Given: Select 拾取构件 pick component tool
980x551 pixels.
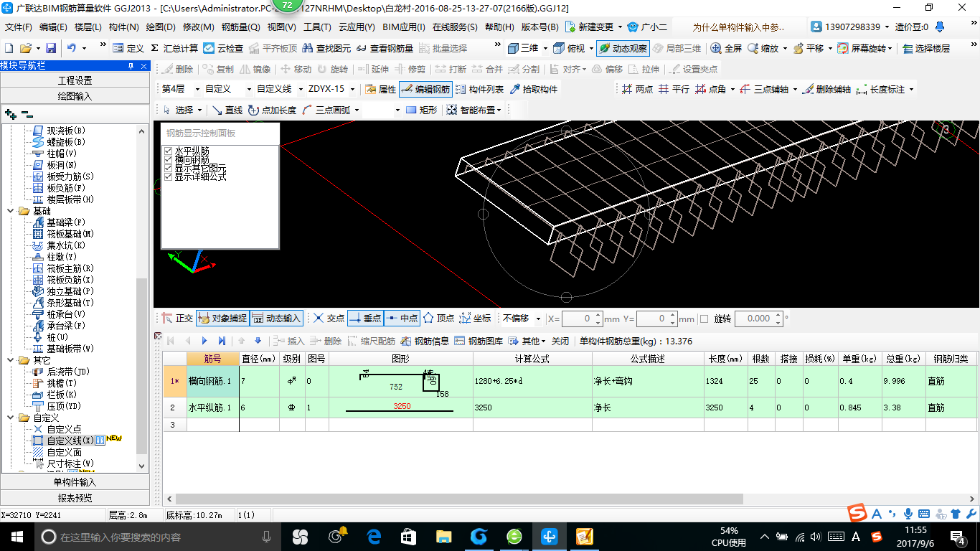Looking at the screenshot, I should [x=533, y=90].
